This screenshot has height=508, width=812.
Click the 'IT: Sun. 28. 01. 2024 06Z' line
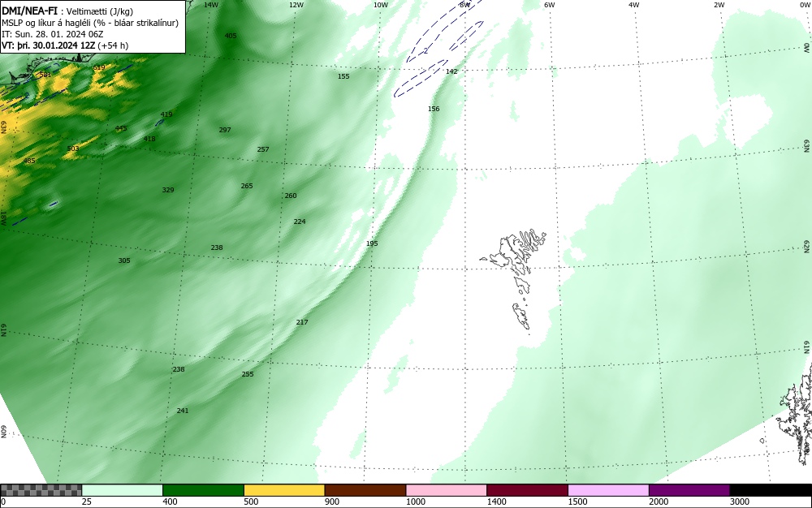tap(53, 34)
